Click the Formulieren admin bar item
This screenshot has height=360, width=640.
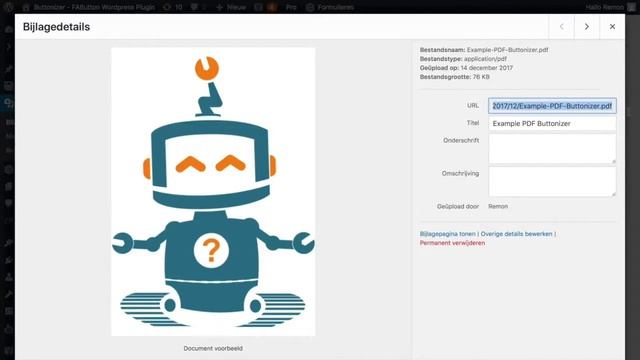[x=330, y=7]
